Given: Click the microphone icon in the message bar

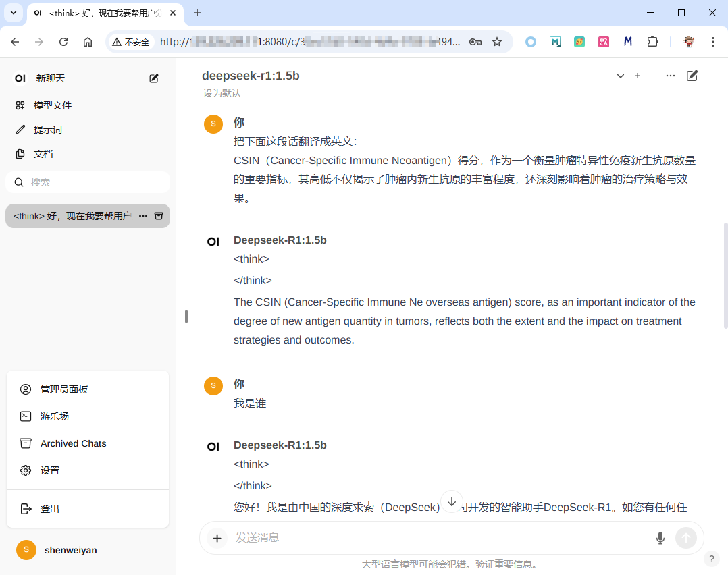Looking at the screenshot, I should point(660,538).
